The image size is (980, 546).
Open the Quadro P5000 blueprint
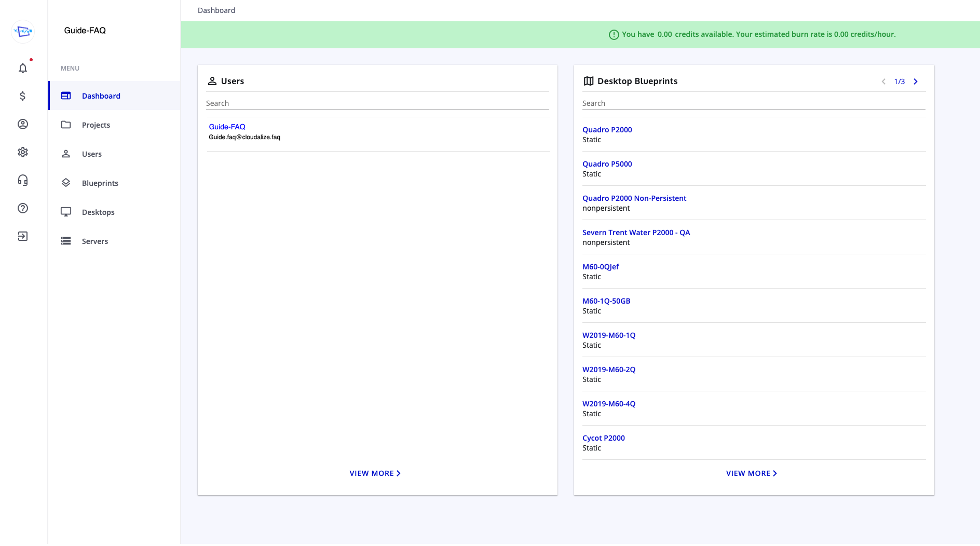pyautogui.click(x=607, y=164)
